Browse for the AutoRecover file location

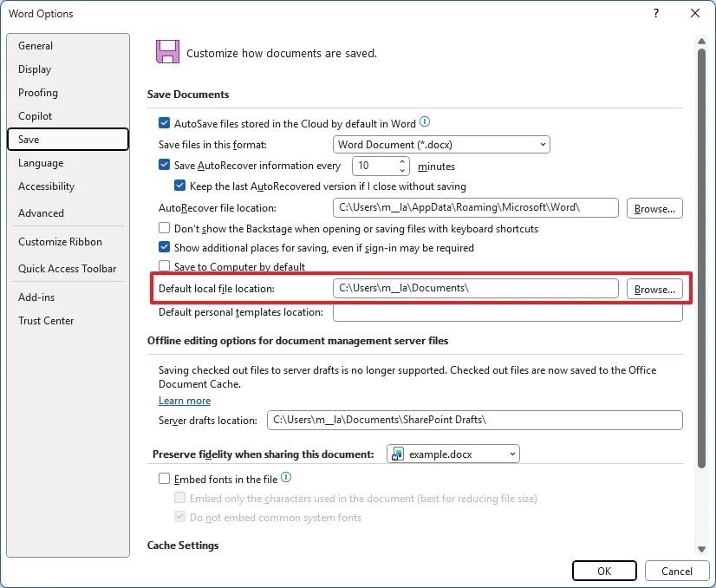pos(654,207)
